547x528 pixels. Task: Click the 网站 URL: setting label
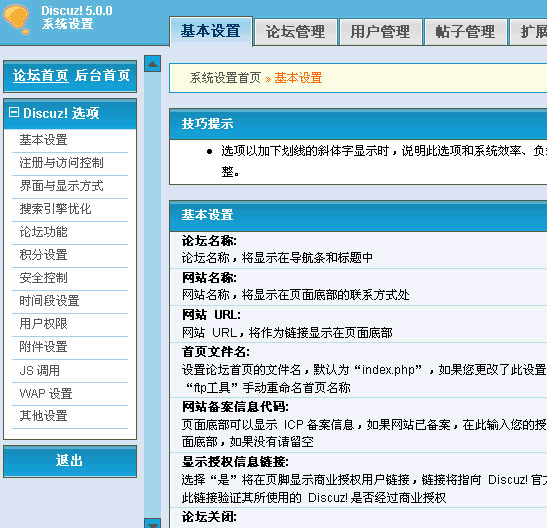coord(211,315)
